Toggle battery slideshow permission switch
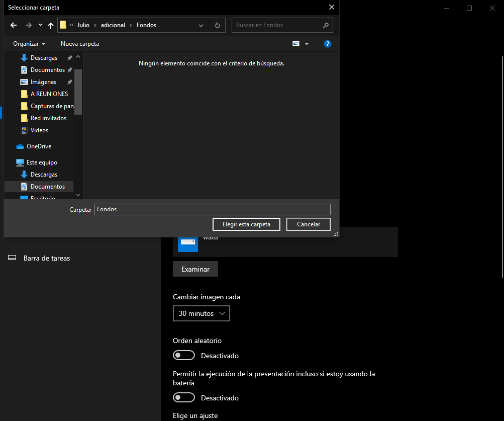The width and height of the screenshot is (504, 421). click(184, 398)
